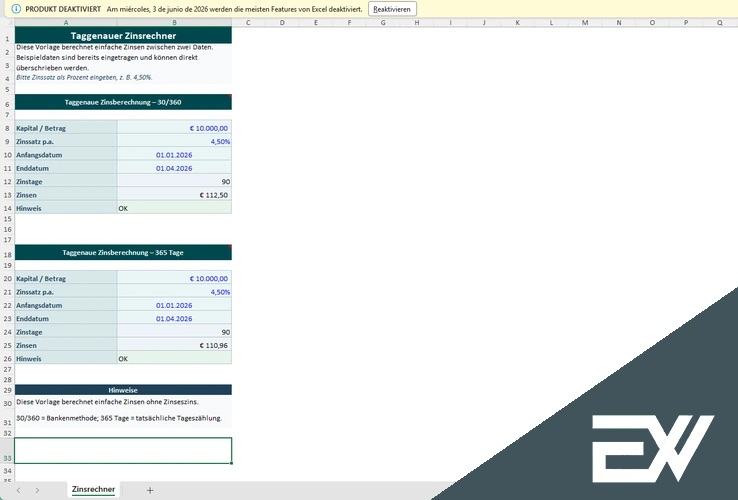Viewport: 738px width, 500px height.
Task: Select column B header
Action: pyautogui.click(x=174, y=23)
